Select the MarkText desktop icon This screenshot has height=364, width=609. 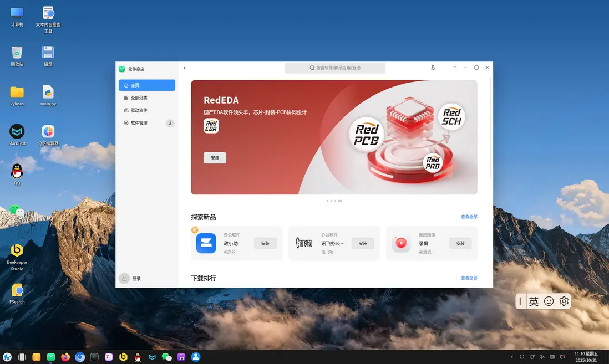pyautogui.click(x=17, y=135)
